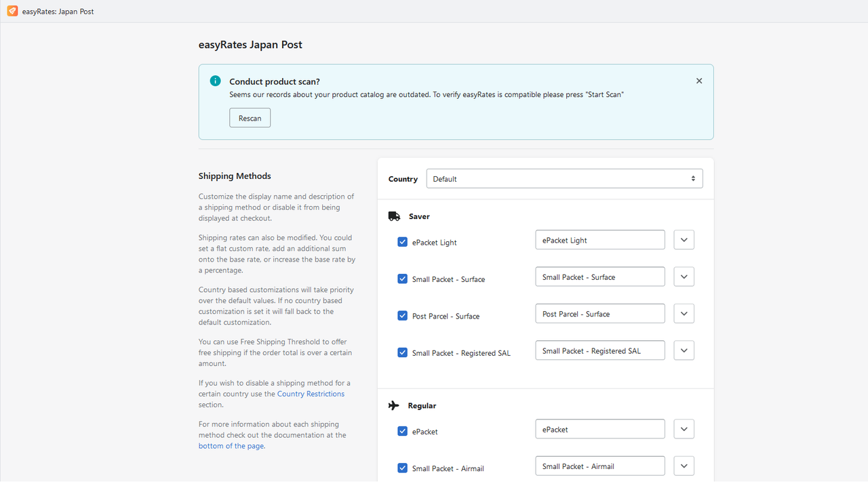This screenshot has height=488, width=868.
Task: Click the 'Conduct product scan?' heading
Action: 275,81
